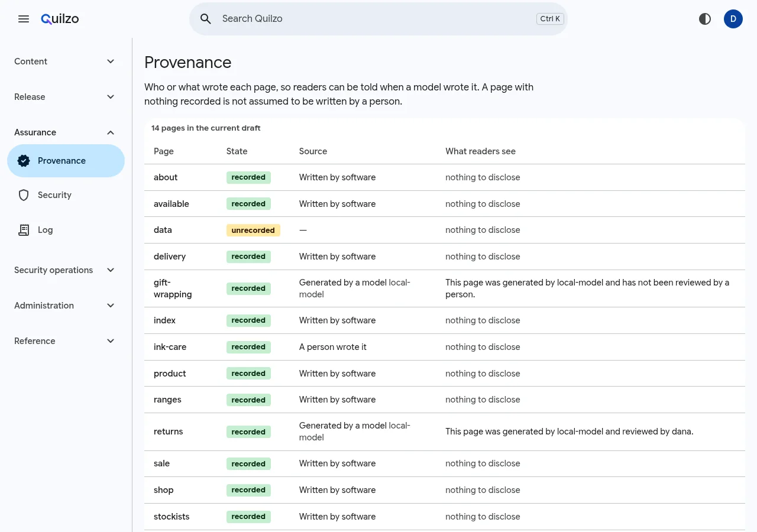Click the 'reviewed by dana' disclosure text
Image resolution: width=757 pixels, height=532 pixels.
569,432
